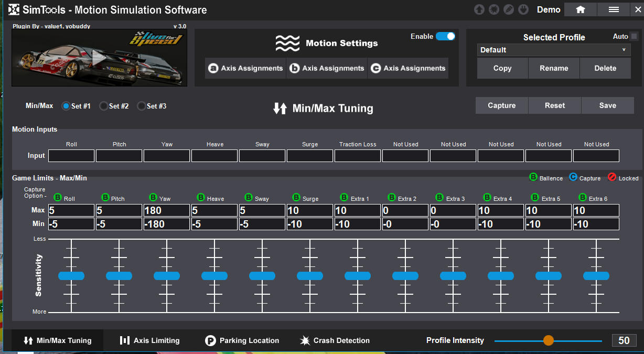644x354 pixels.
Task: Check the Auto profile checkbox
Action: pos(634,36)
